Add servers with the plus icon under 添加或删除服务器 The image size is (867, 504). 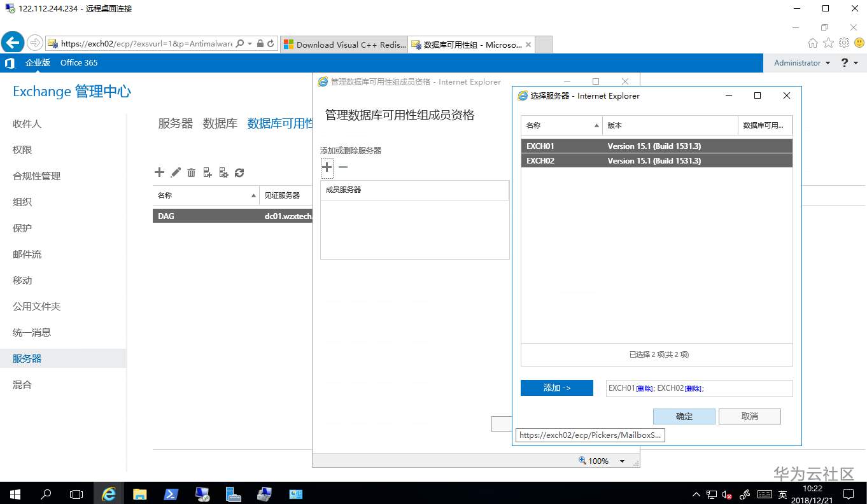[327, 167]
